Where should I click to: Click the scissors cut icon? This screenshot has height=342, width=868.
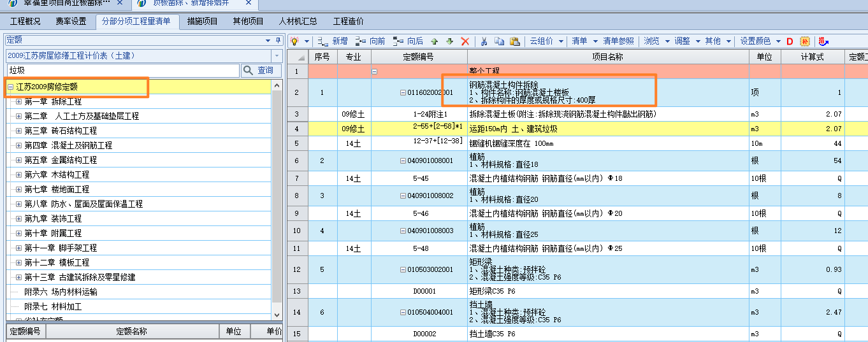[484, 41]
